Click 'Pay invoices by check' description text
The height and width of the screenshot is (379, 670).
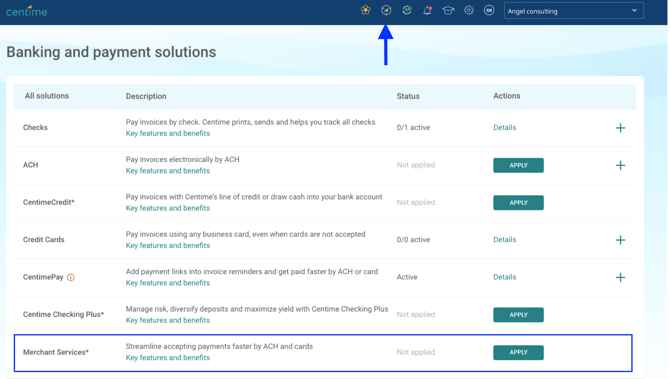tap(250, 122)
